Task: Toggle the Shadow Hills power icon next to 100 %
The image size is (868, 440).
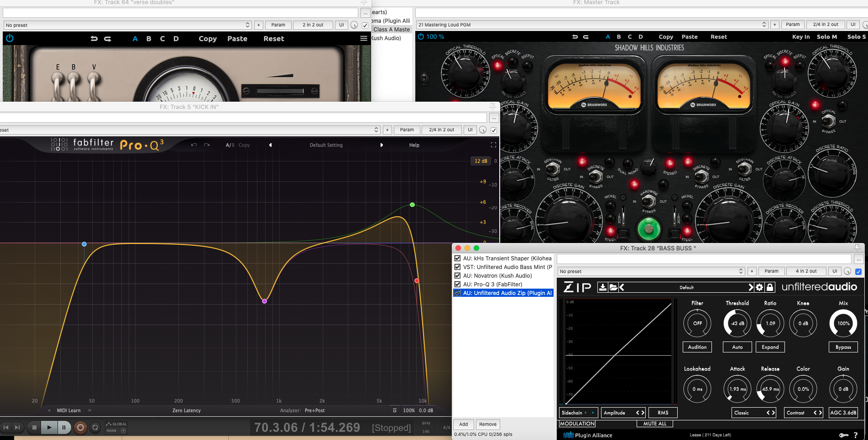Action: [x=421, y=36]
